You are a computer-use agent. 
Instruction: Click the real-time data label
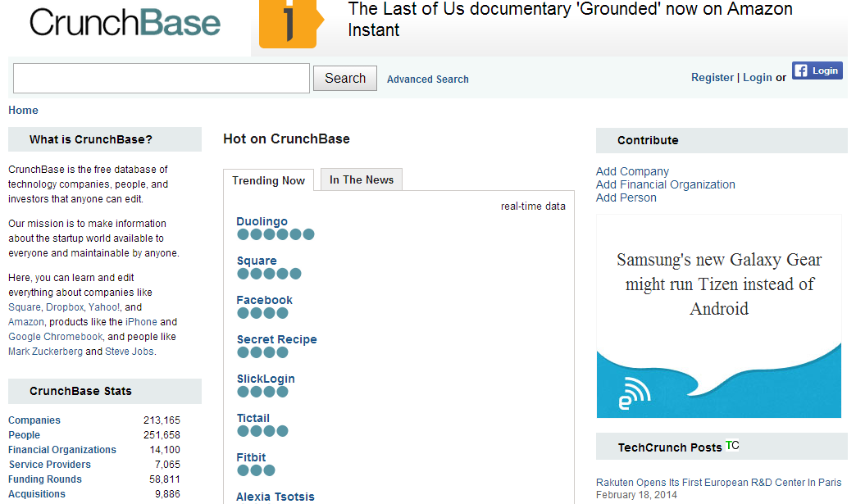tap(533, 207)
